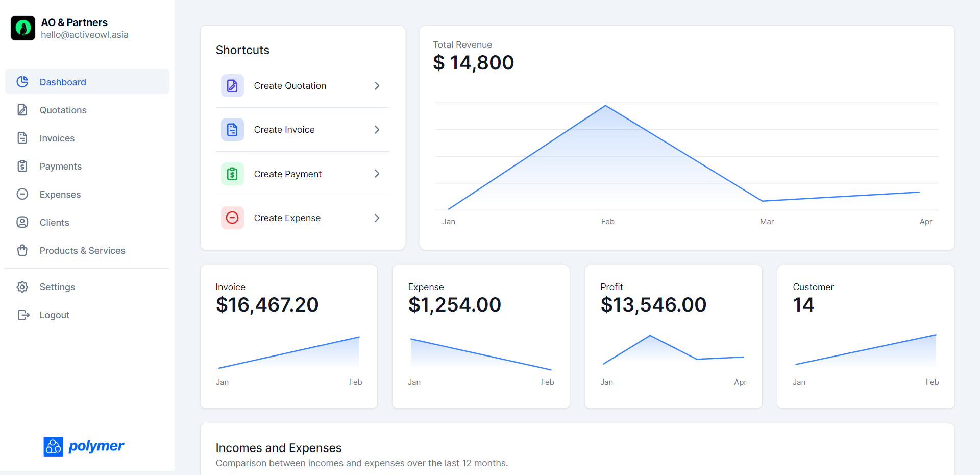Click the blue Create Invoice icon
The width and height of the screenshot is (980, 475).
pyautogui.click(x=232, y=130)
